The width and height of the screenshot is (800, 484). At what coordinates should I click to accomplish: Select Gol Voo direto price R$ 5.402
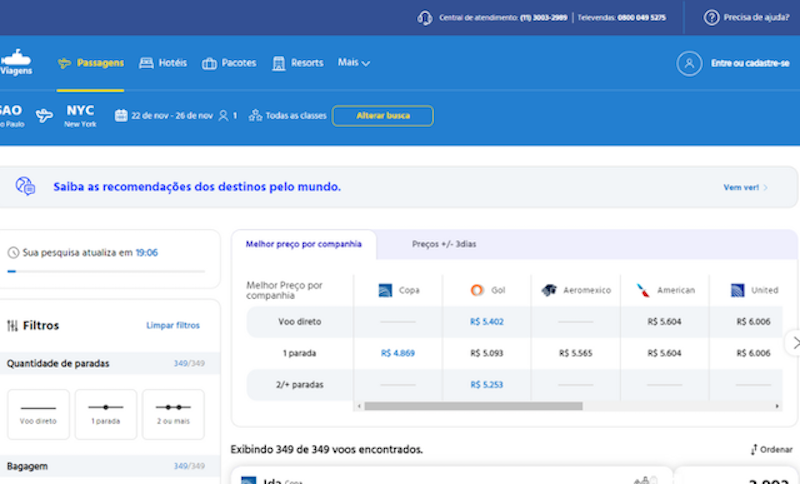(487, 322)
